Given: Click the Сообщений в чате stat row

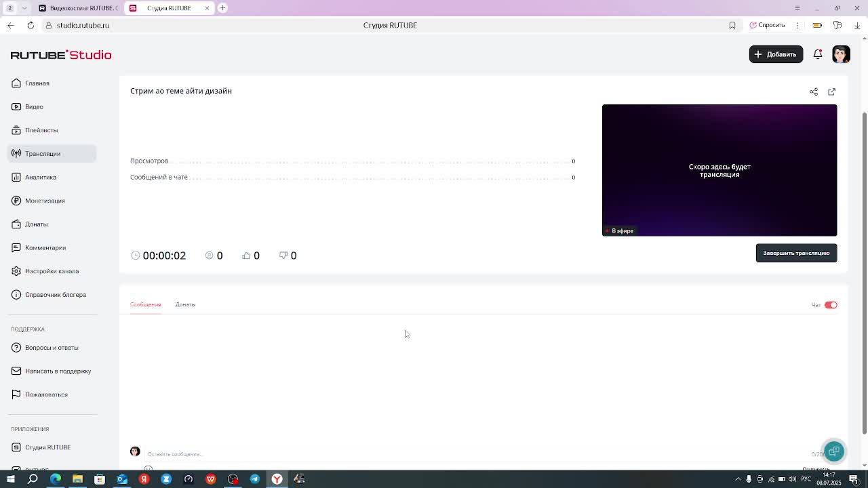Looking at the screenshot, I should pyautogui.click(x=353, y=177).
